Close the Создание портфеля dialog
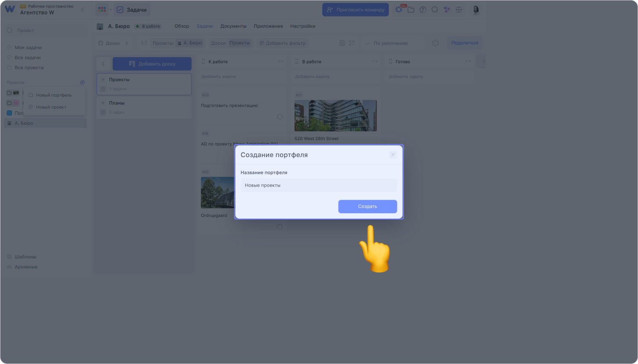The width and height of the screenshot is (638, 364). [x=393, y=155]
